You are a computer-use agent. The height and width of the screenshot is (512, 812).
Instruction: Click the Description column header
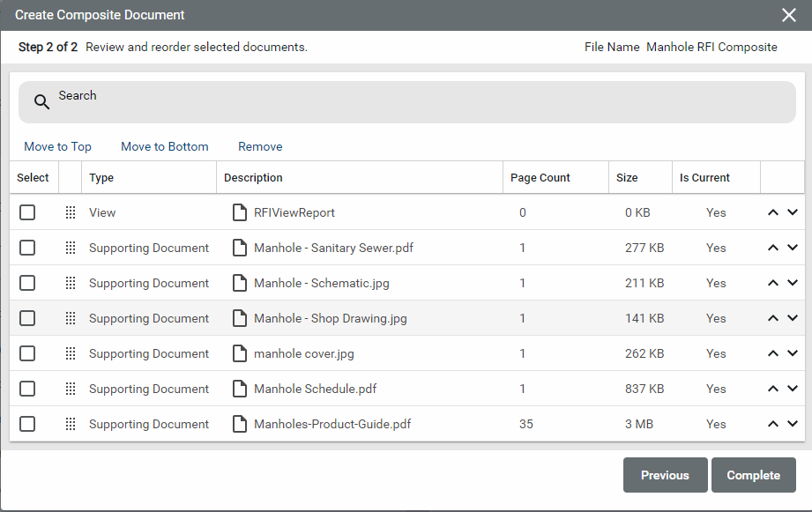tap(253, 177)
